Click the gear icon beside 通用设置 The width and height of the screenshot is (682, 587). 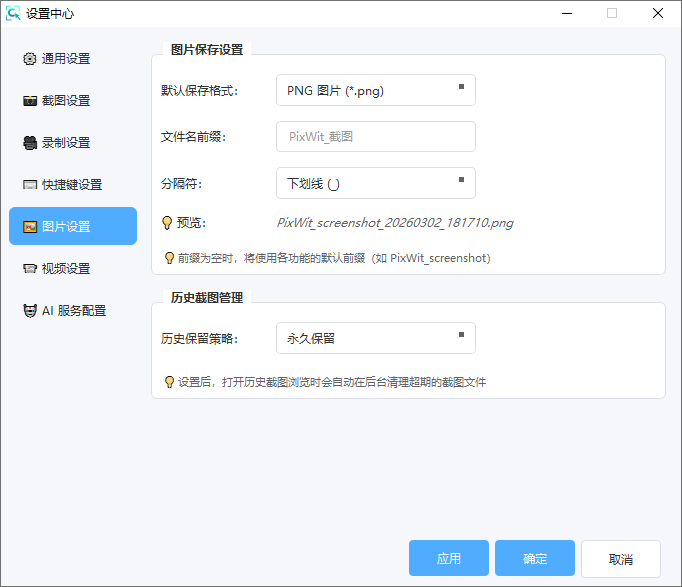point(30,59)
